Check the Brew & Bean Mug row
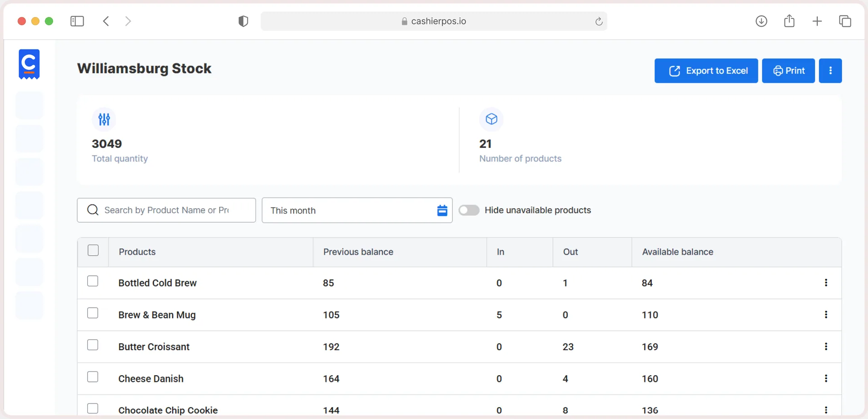The image size is (868, 419). (x=93, y=313)
